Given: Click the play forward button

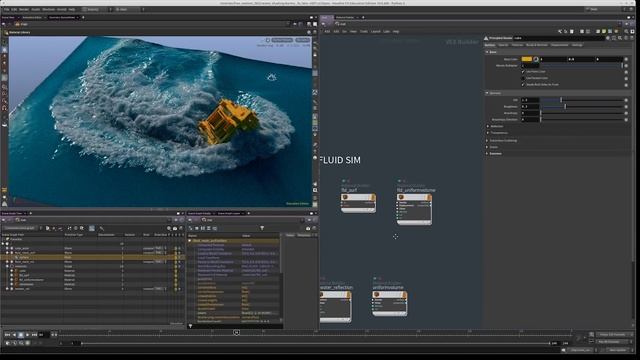Looking at the screenshot, I should click(27, 335).
